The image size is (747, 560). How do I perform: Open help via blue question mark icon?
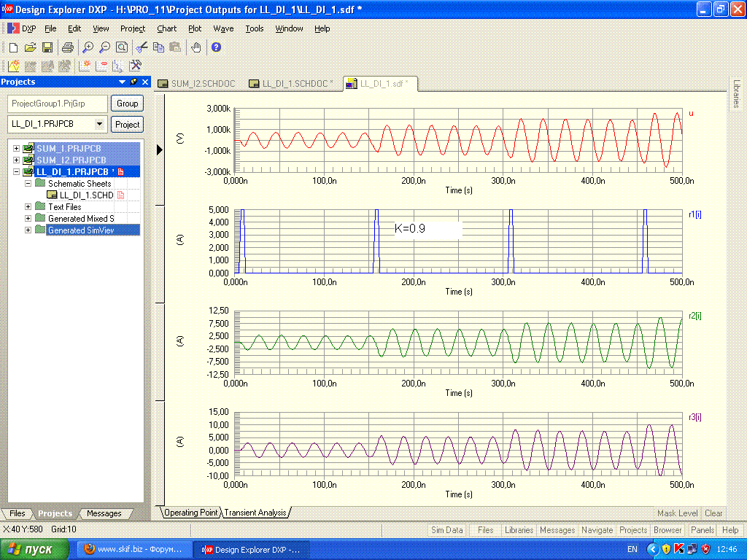coord(216,47)
